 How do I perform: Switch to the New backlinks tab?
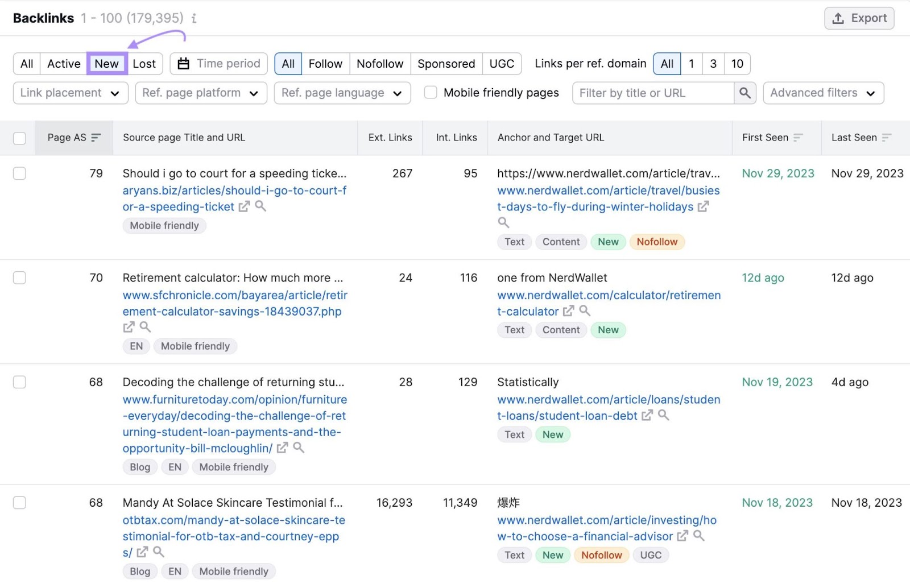point(106,64)
